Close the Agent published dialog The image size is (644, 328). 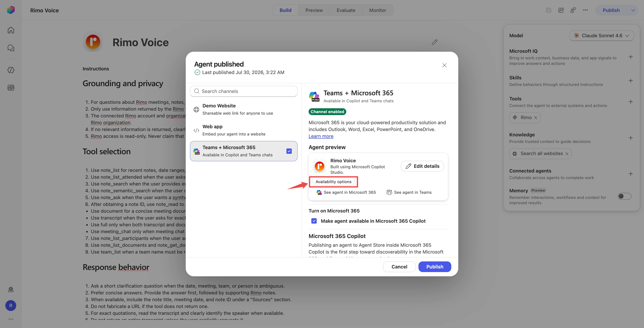(444, 65)
